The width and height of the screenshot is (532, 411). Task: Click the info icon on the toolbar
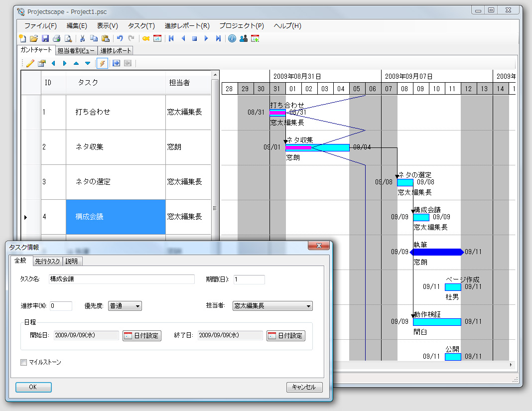tap(232, 38)
